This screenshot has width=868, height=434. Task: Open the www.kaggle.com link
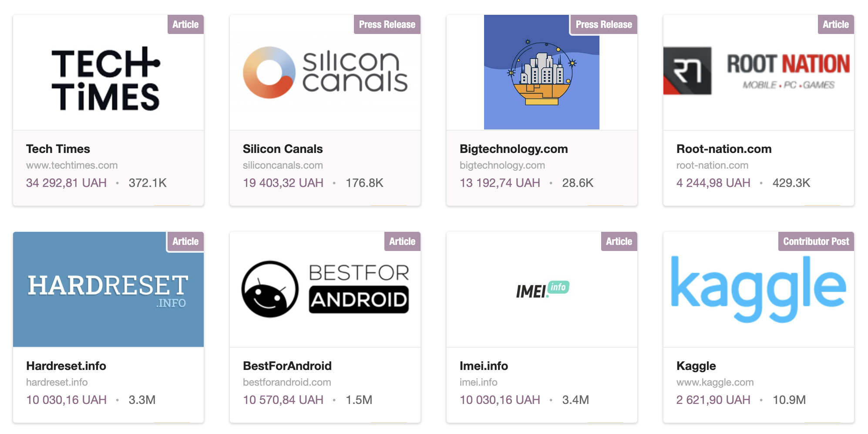click(715, 383)
